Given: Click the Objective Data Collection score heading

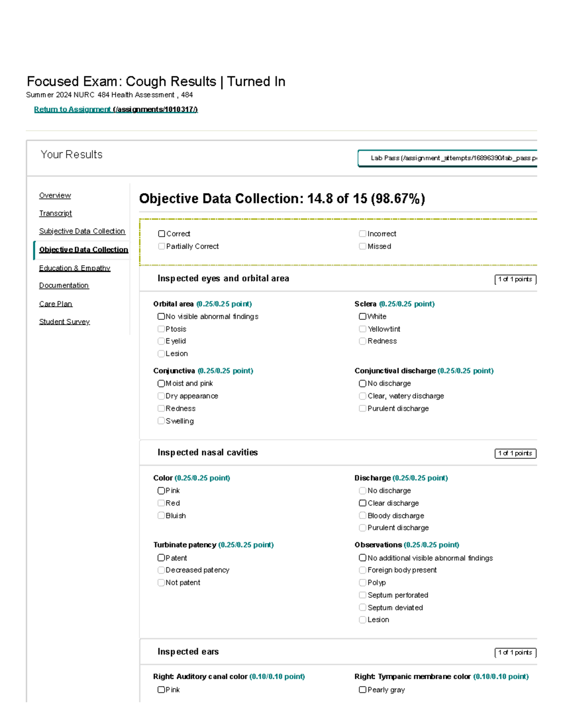Looking at the screenshot, I should click(x=282, y=199).
